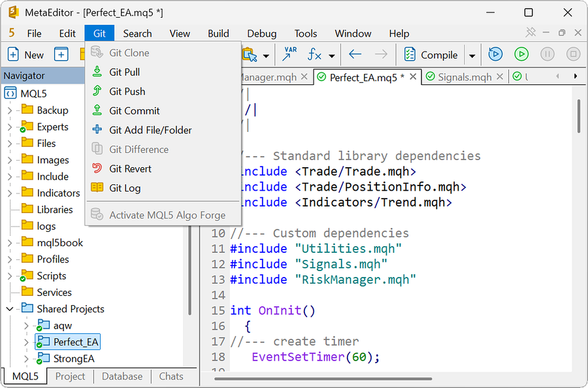Click the Git Add File/Folder plus icon
Viewport: 588px width, 388px height.
(97, 129)
